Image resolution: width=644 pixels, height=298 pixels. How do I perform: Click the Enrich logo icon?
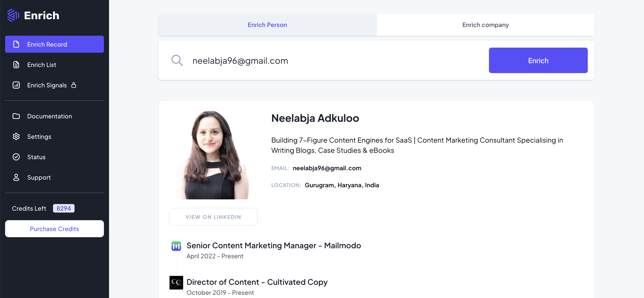coord(13,15)
